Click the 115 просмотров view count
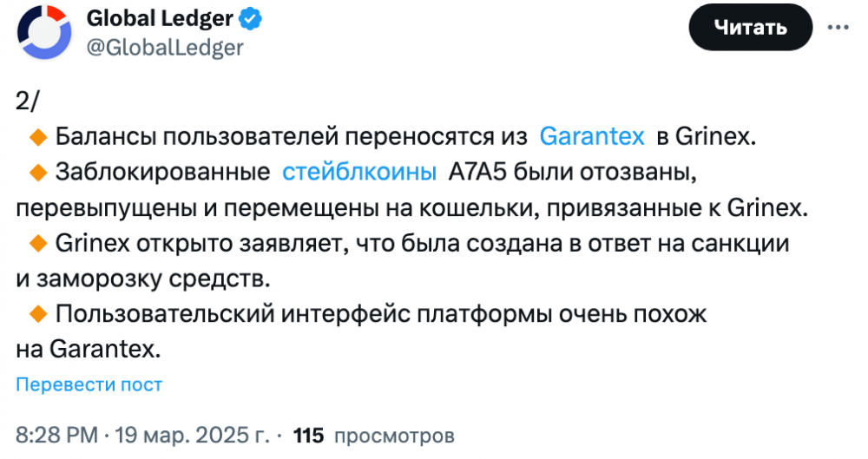This screenshot has height=459, width=868. (373, 436)
